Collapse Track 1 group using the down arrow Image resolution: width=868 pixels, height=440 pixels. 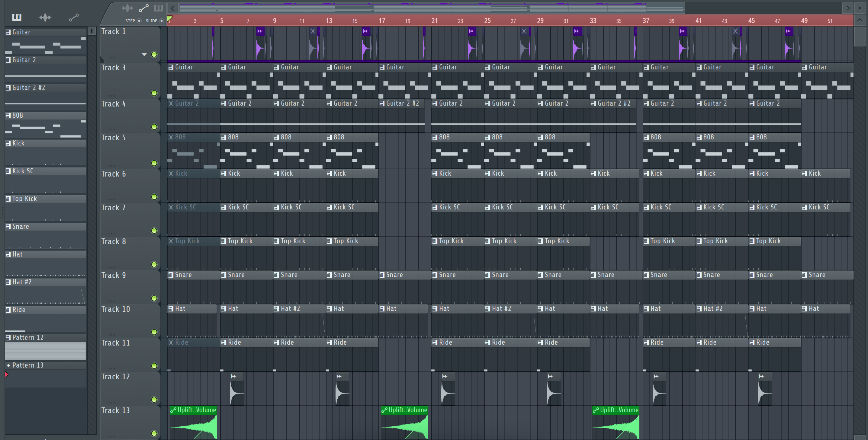click(x=144, y=55)
